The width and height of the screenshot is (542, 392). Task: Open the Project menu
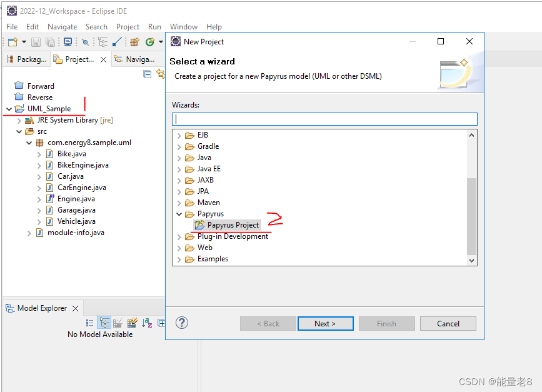pos(128,27)
